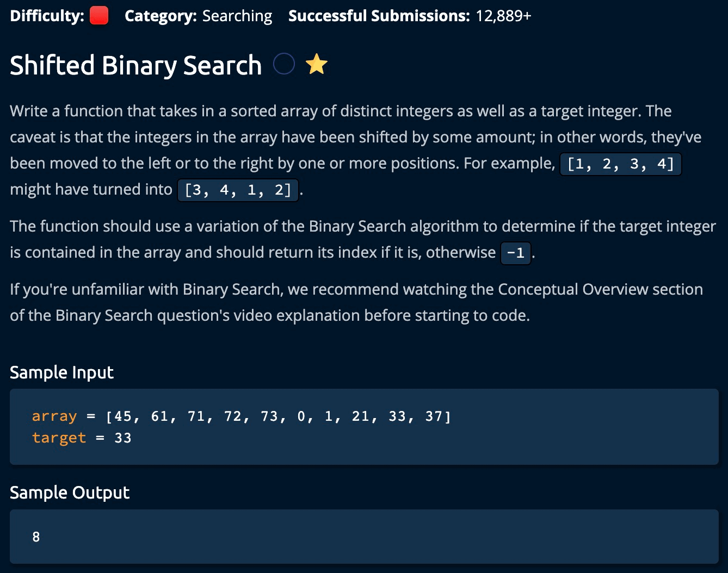Click the array values list starting with 45
Viewport: 728px width, 573px height.
coord(278,416)
